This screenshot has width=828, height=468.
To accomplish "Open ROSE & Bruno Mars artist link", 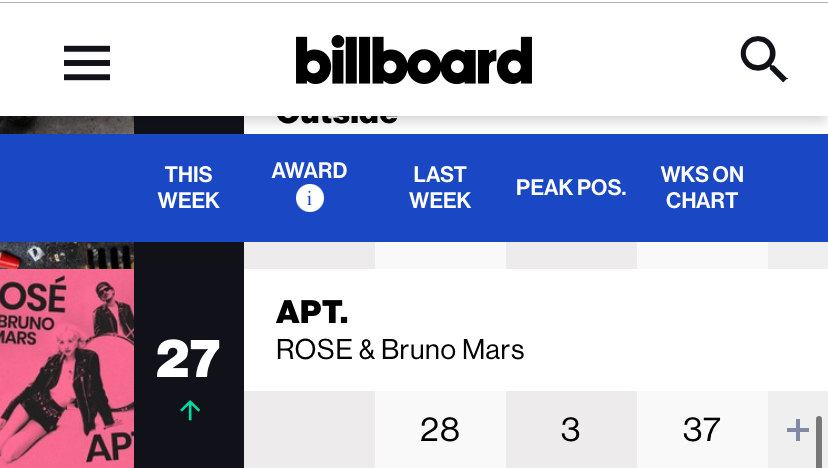I will click(x=400, y=350).
